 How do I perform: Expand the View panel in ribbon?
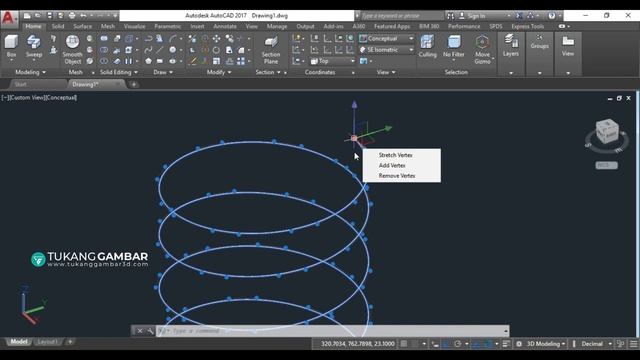pos(386,72)
